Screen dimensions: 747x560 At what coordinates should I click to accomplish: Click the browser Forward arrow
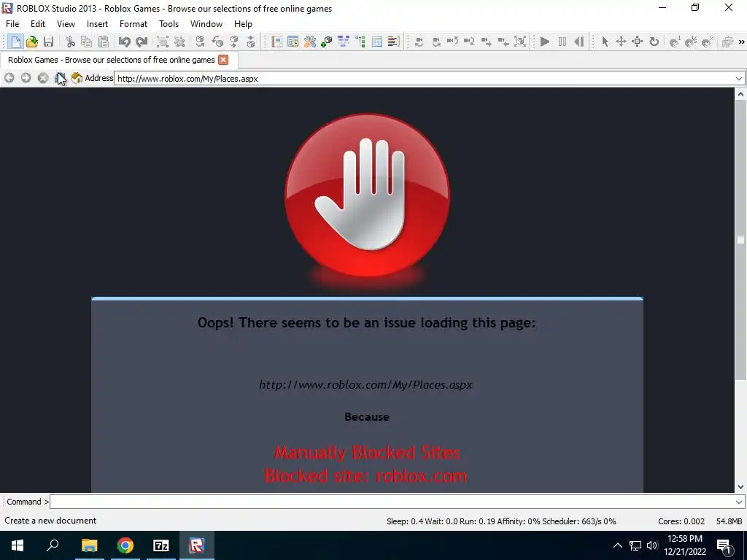26,78
